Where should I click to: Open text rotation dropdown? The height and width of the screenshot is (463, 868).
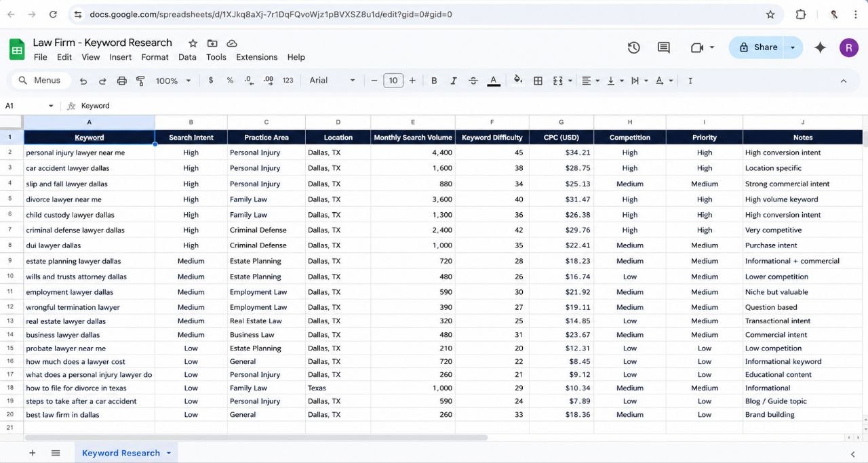click(664, 81)
